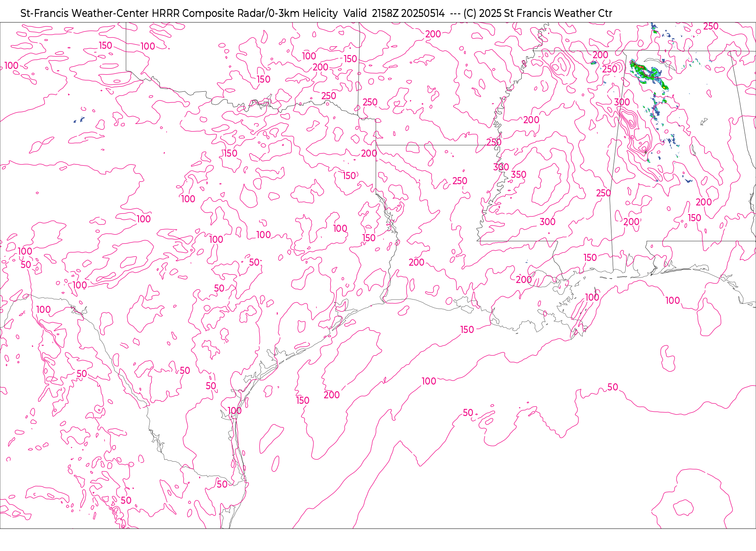Click "HRRR Composite Radar/0-3km Helicity" in title
Screen dimensions: 756x551
coord(245,13)
